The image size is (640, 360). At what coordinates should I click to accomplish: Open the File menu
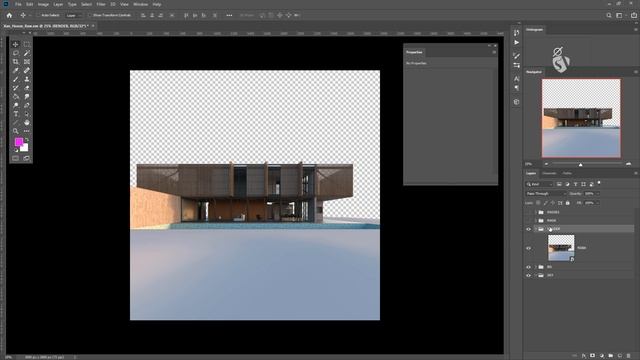point(18,4)
